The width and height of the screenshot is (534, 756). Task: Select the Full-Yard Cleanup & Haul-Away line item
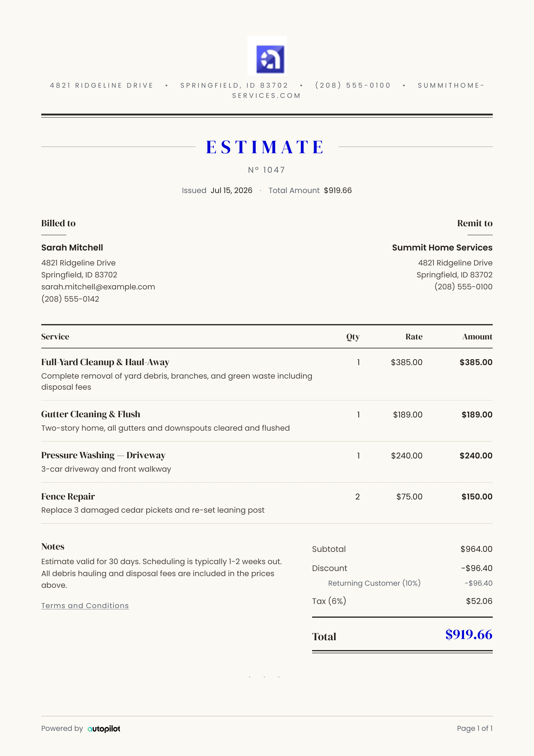[267, 374]
